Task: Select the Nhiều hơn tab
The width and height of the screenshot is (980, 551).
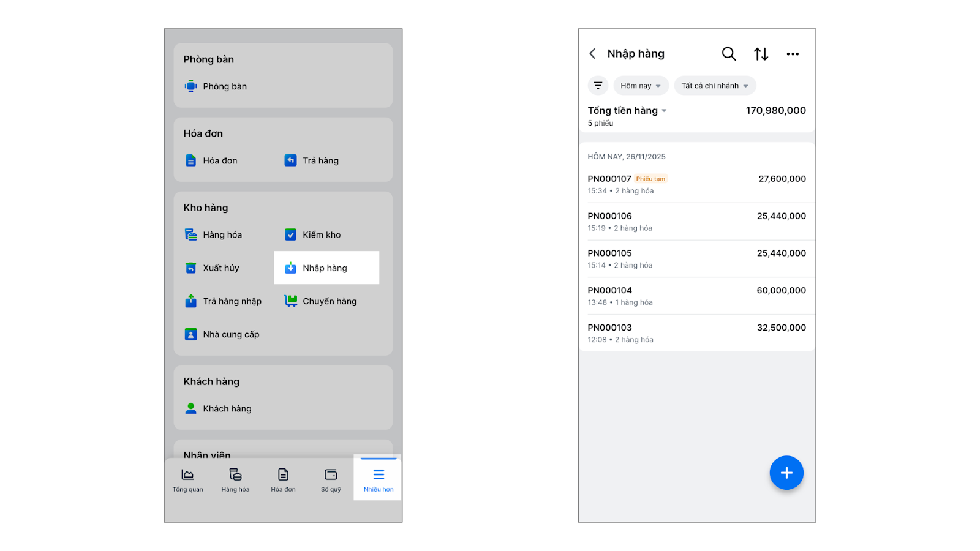Action: 379,480
